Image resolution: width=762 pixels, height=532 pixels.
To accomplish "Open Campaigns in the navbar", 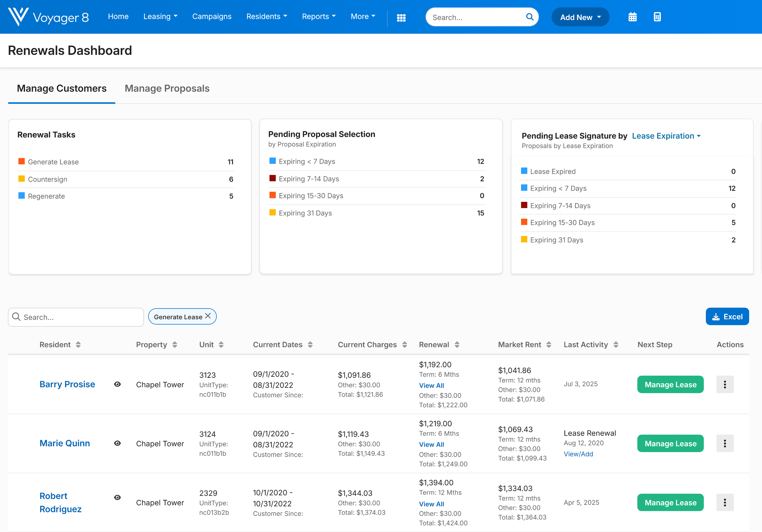I will click(x=212, y=17).
